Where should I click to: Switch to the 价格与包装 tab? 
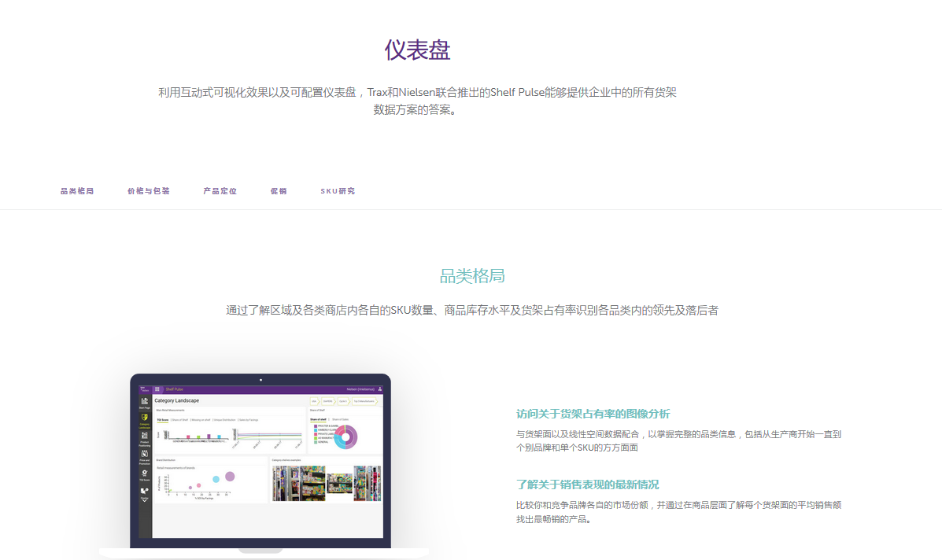[x=148, y=190]
